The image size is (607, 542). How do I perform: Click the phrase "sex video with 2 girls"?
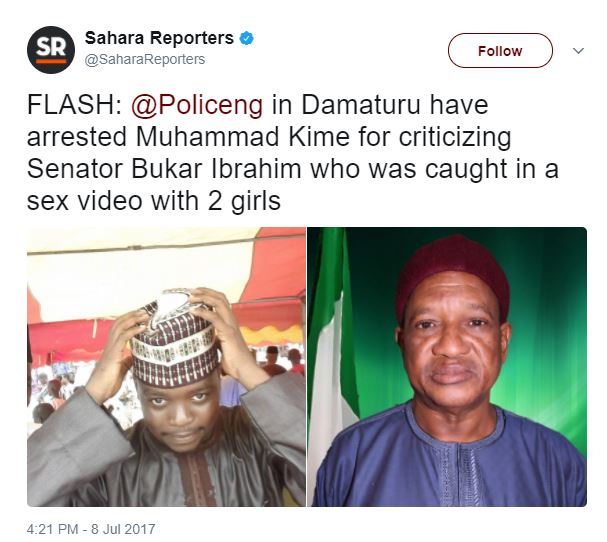tap(154, 201)
